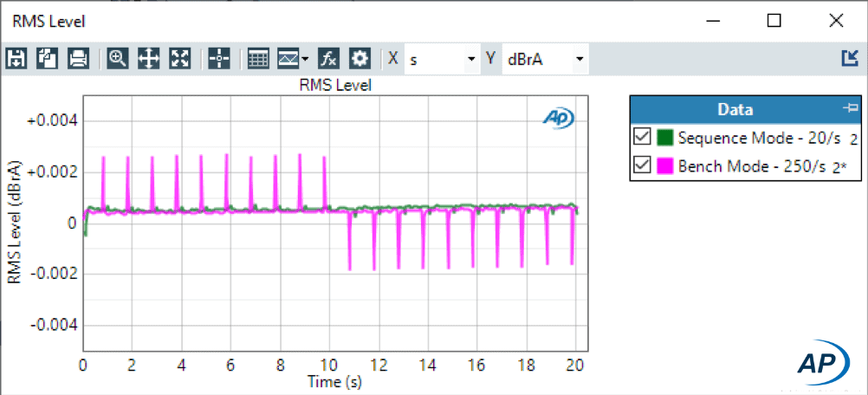Activate the pan arrows tool
Screen dimensions: 868x395
[148, 59]
